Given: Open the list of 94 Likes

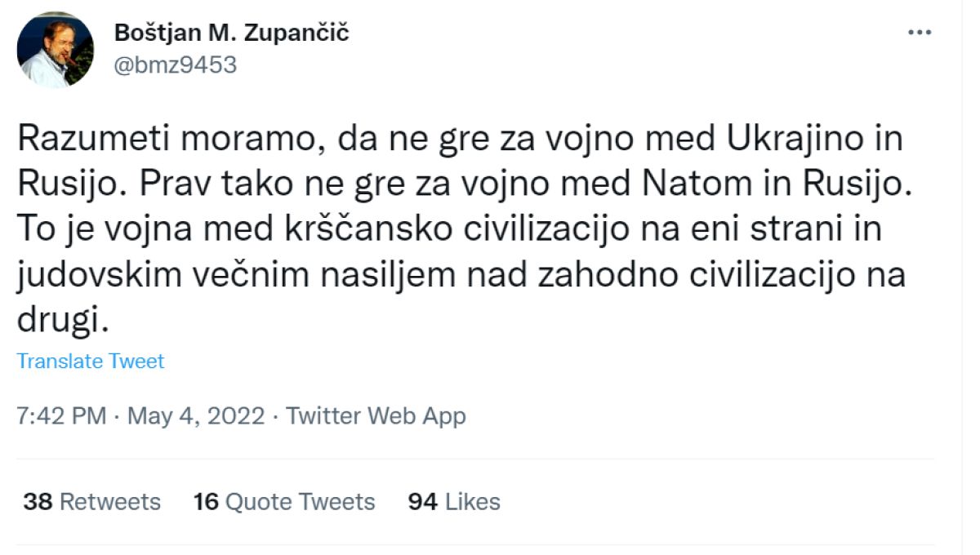Looking at the screenshot, I should [x=453, y=501].
